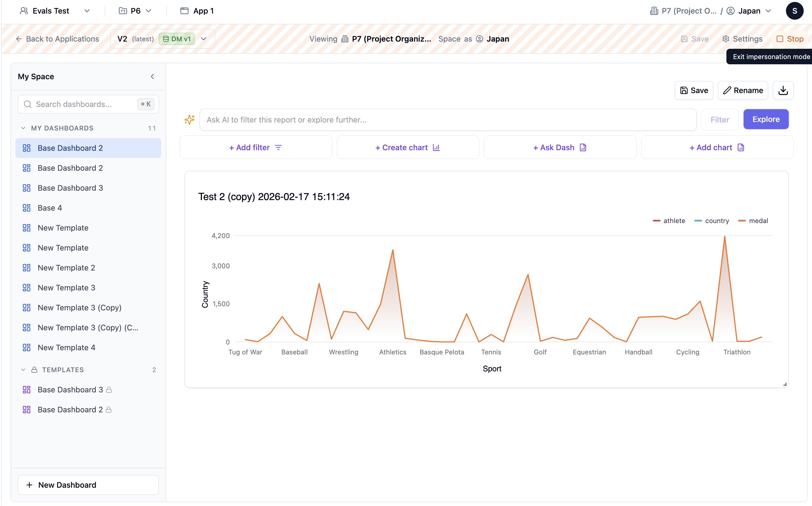
Task: Click the Rename pencil button
Action: (743, 90)
